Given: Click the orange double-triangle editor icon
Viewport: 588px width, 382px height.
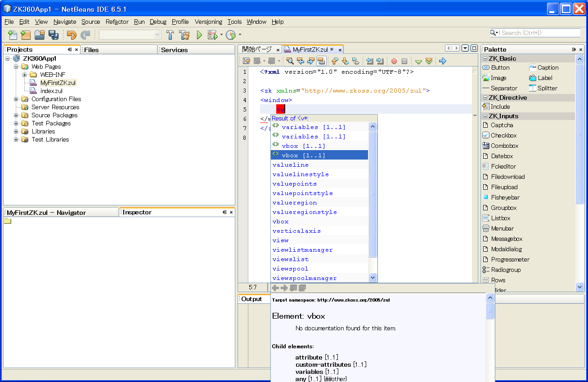Looking at the screenshot, I should 429,61.
